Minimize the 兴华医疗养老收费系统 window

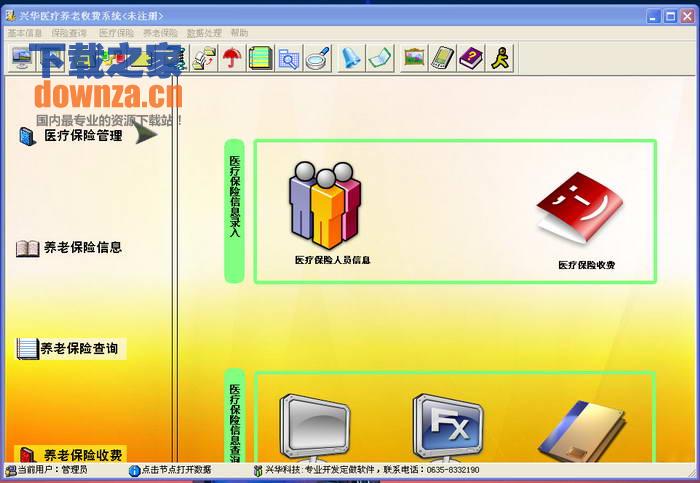pyautogui.click(x=654, y=17)
